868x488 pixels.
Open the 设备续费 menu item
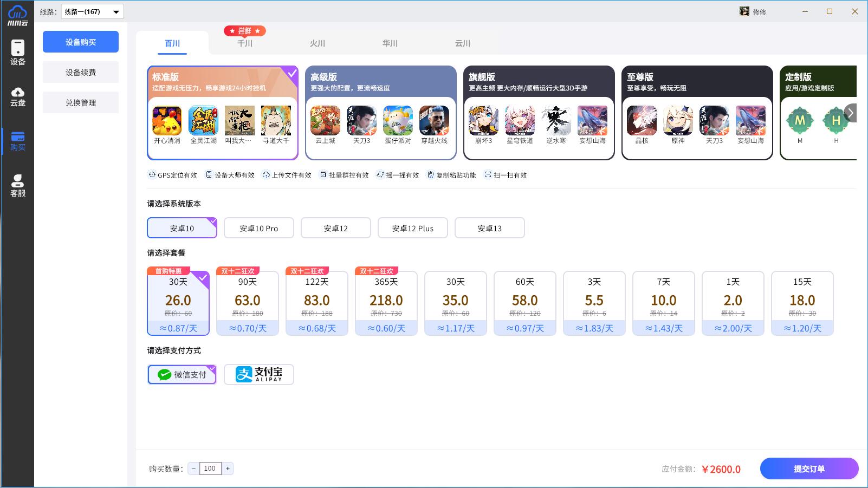81,72
